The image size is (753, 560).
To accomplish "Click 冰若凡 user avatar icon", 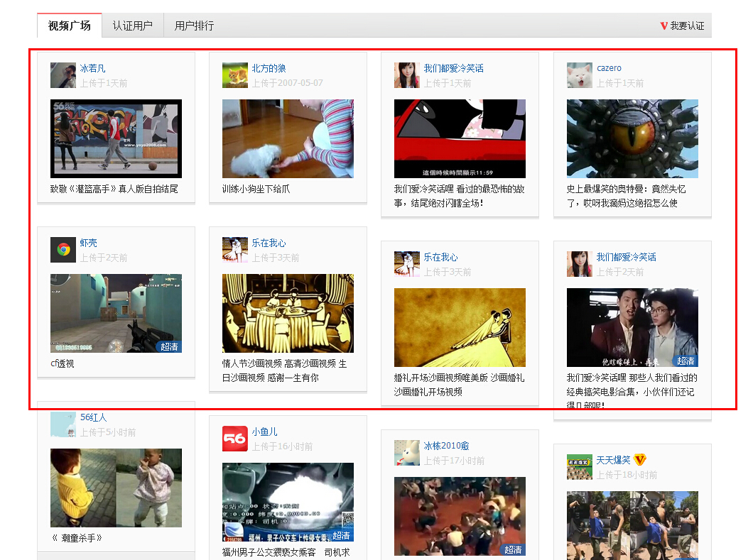I will [63, 75].
